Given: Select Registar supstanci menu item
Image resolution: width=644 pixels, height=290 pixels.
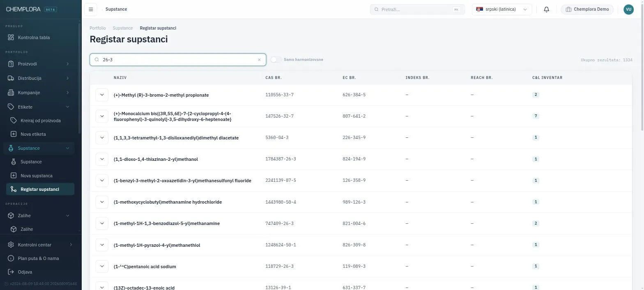Looking at the screenshot, I should [40, 189].
